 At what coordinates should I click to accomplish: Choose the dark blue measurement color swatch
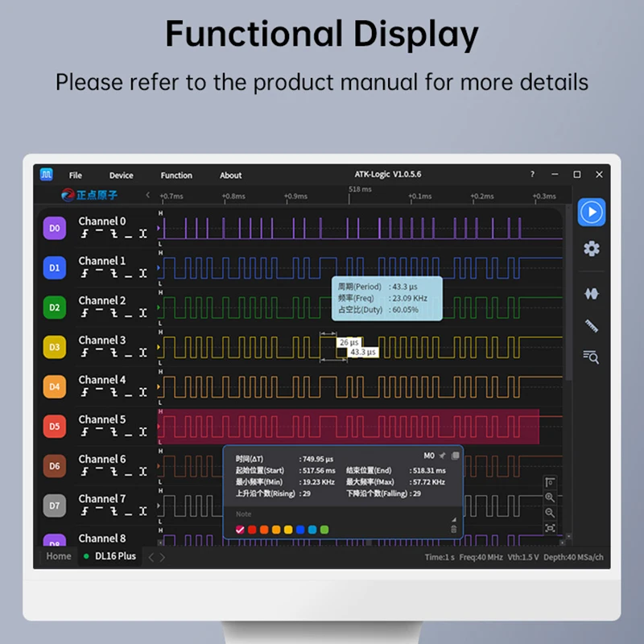[300, 530]
